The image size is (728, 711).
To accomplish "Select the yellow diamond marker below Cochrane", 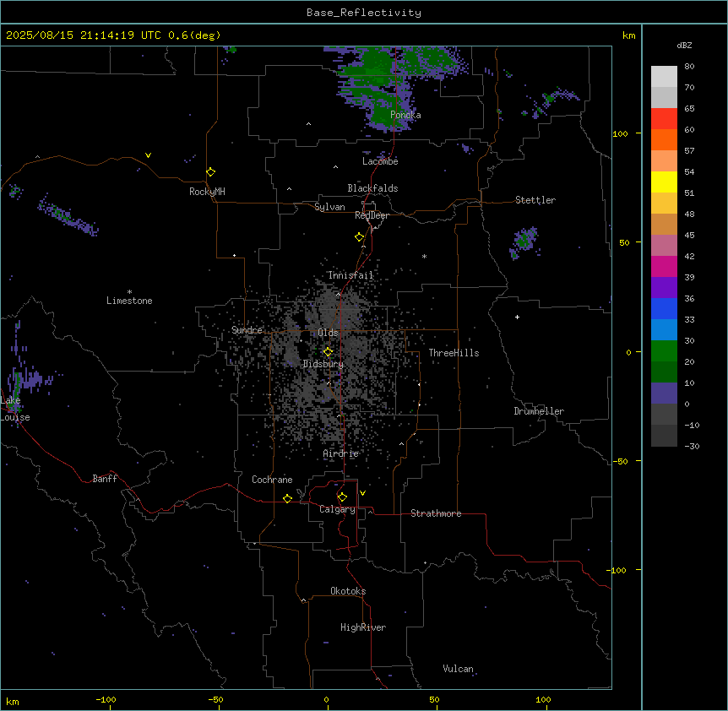I will (287, 498).
